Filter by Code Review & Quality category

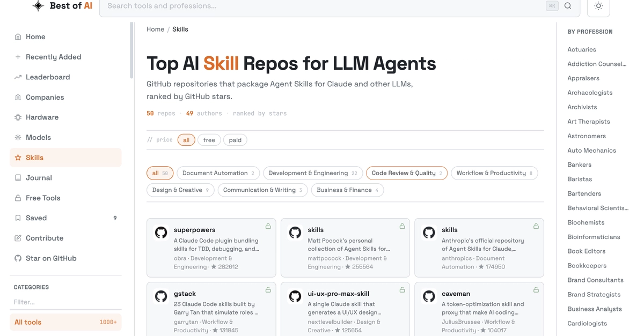point(407,173)
